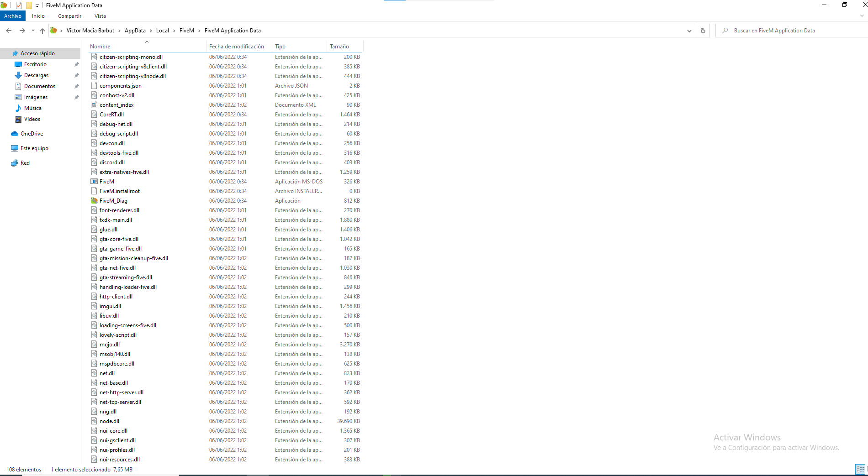Viewport: 868px width, 476px height.
Task: Select the FiveM_Diag application icon
Action: (x=94, y=201)
